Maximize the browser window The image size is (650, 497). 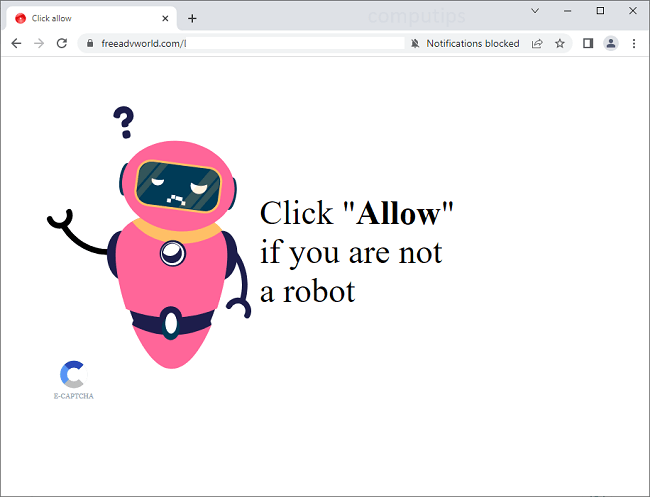(x=600, y=11)
